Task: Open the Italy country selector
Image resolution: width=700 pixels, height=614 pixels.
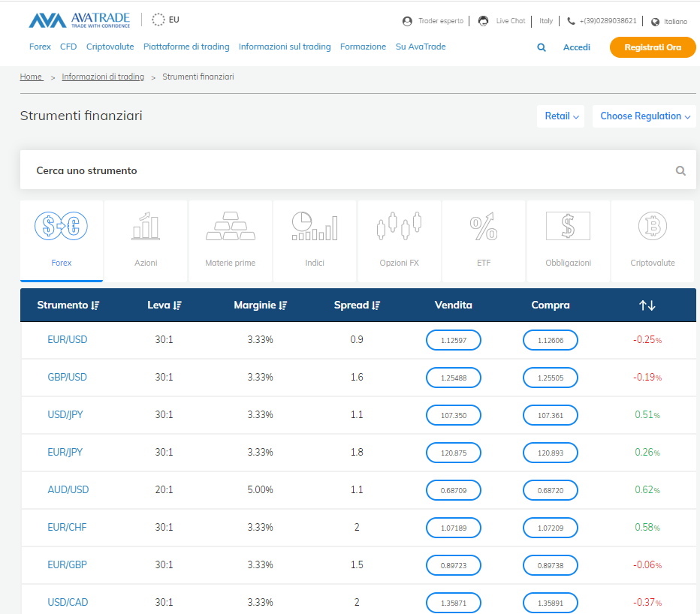Action: pos(546,21)
